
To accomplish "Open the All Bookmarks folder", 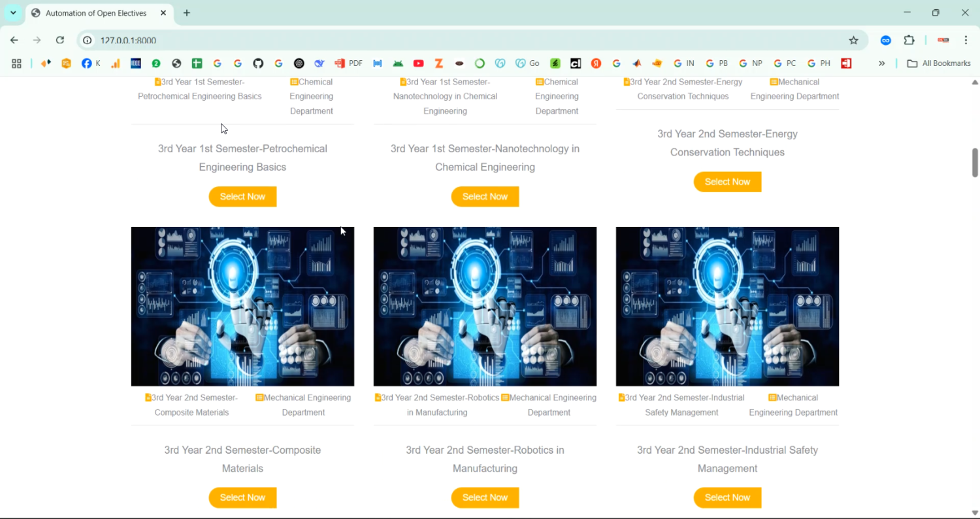I will click(x=939, y=63).
